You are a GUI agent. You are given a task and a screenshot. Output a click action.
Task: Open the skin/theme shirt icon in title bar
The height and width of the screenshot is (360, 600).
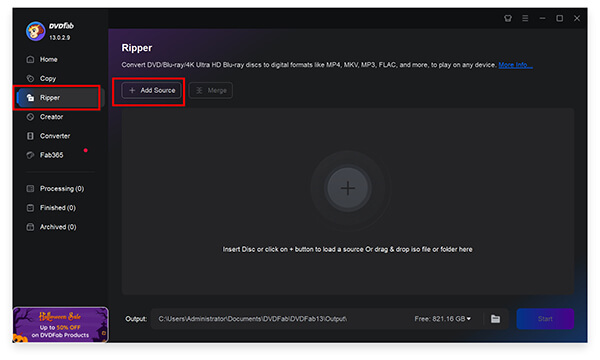click(x=508, y=18)
